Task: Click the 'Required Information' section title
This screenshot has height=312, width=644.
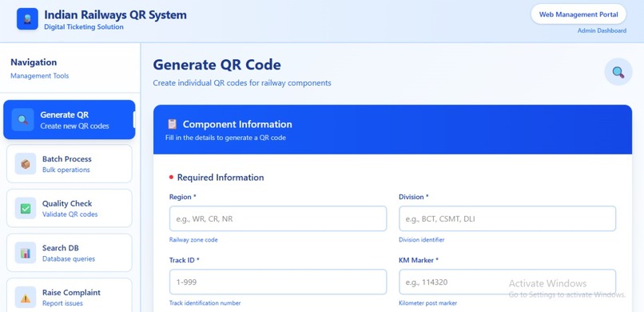Action: 221,178
